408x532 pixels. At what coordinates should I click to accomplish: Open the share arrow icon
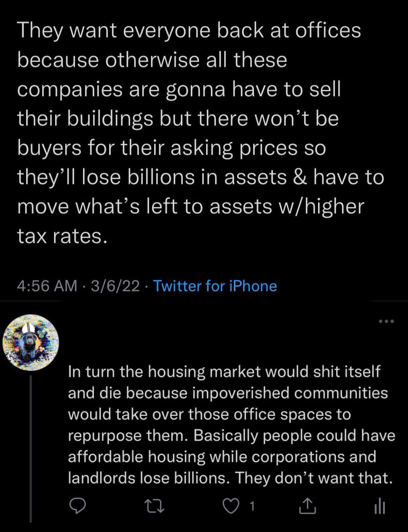click(307, 506)
